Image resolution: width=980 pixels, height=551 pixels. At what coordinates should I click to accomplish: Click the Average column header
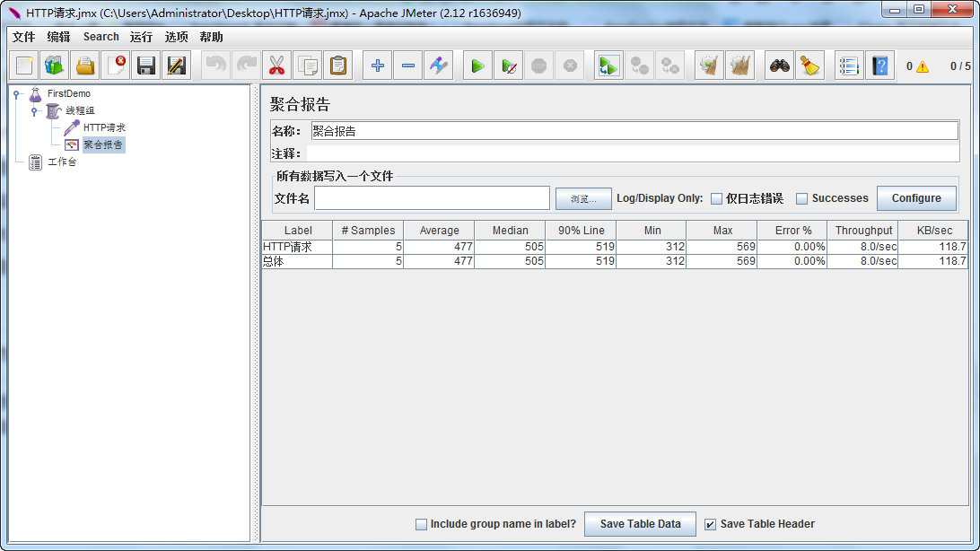[x=439, y=231]
